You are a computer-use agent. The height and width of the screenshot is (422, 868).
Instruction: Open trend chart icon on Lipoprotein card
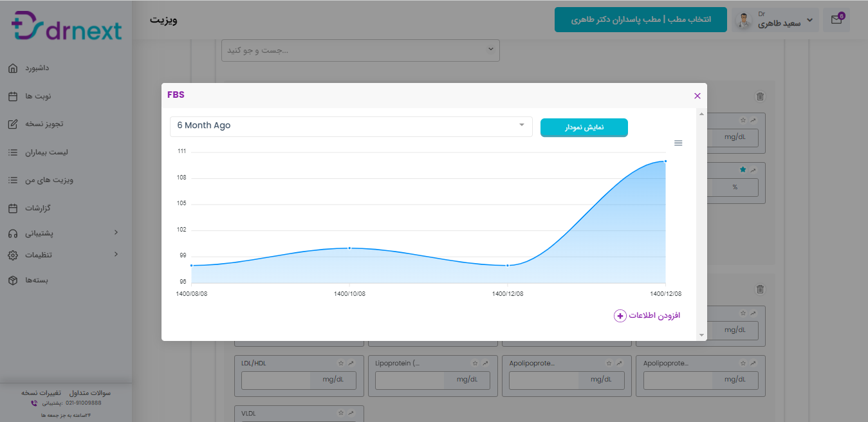click(x=485, y=363)
